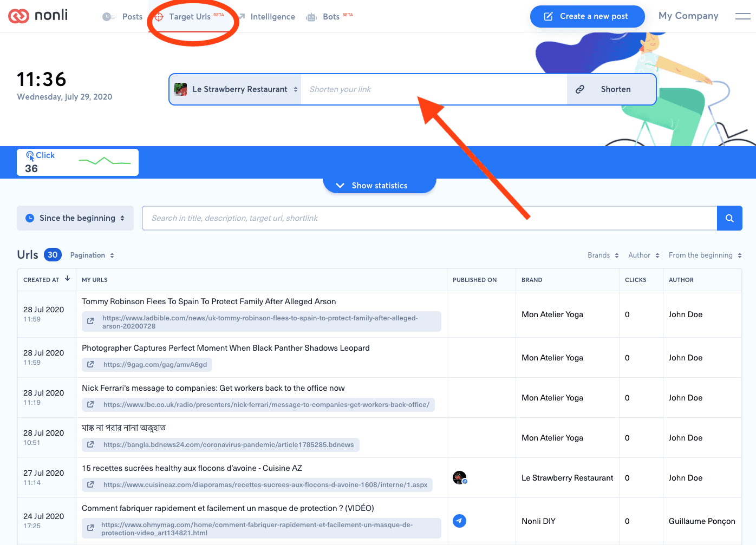The height and width of the screenshot is (545, 756).
Task: Select title "Comment fabriquer rapidement" masque
Action: 228,508
